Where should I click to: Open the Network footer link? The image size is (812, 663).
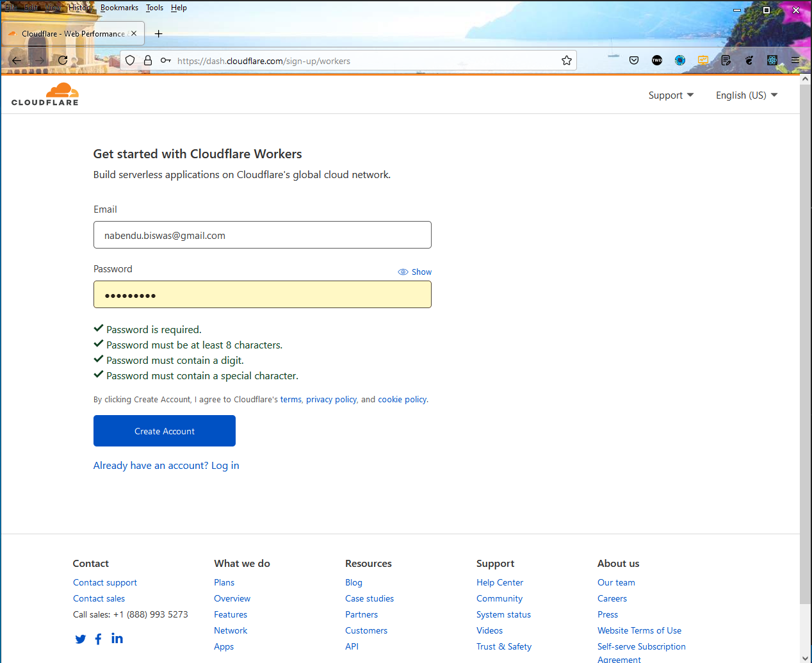(231, 630)
